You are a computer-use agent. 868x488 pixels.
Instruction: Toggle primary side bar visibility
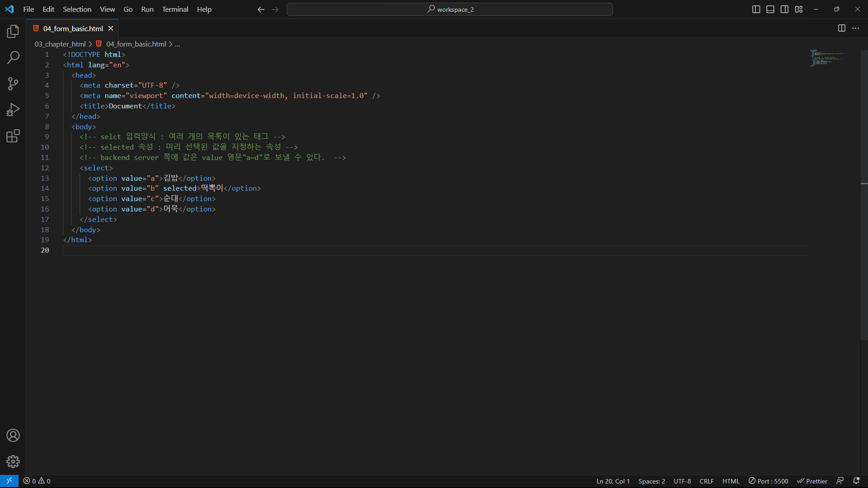pos(756,9)
